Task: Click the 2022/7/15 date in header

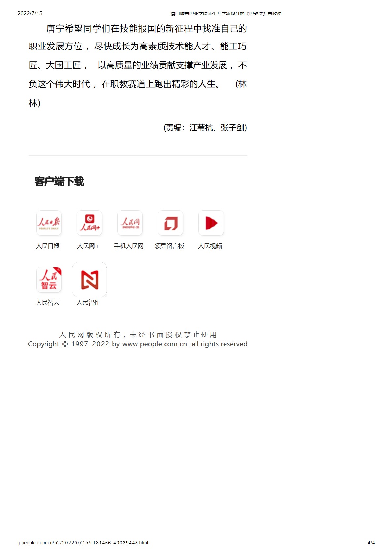Action: (x=30, y=14)
